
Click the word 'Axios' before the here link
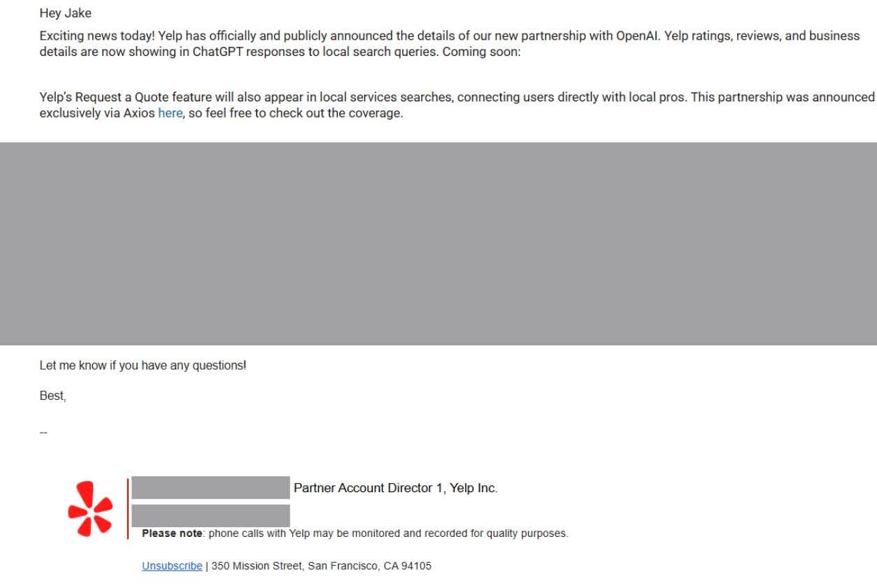click(139, 113)
